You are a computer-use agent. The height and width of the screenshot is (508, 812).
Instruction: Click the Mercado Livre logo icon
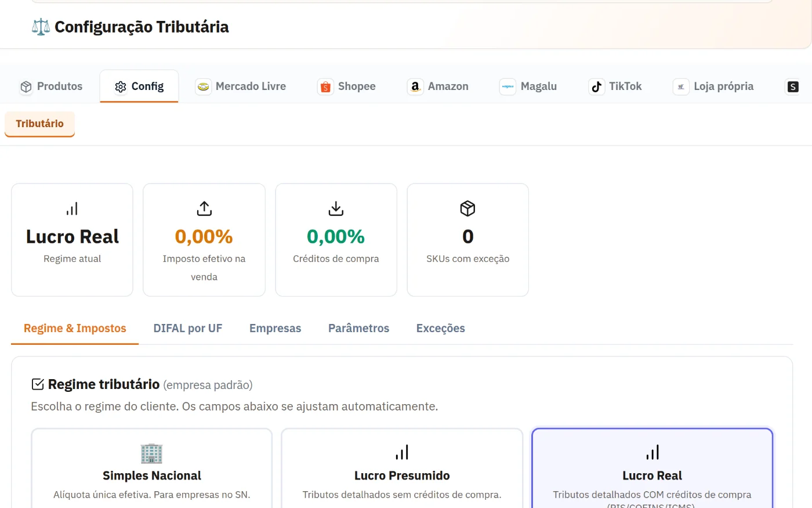[x=204, y=87]
